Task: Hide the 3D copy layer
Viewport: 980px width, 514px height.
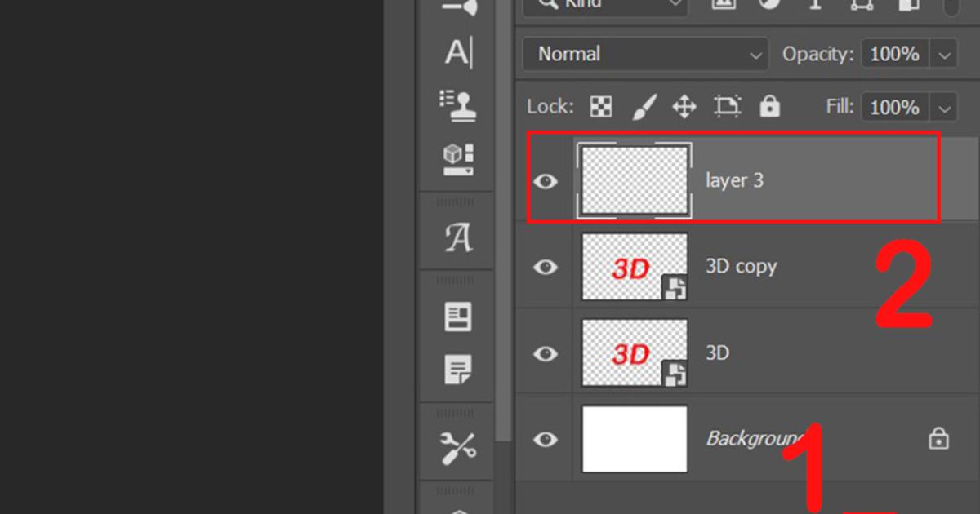Action: [546, 267]
